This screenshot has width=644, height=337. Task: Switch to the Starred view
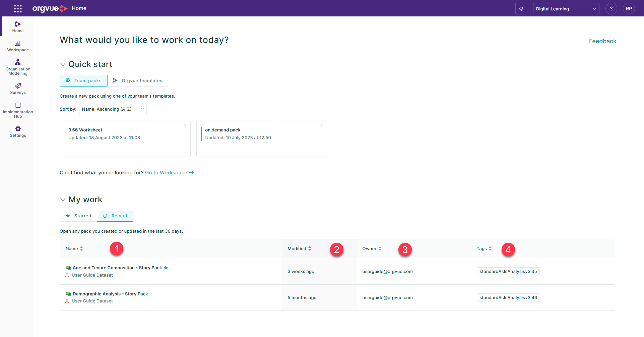[x=78, y=216]
